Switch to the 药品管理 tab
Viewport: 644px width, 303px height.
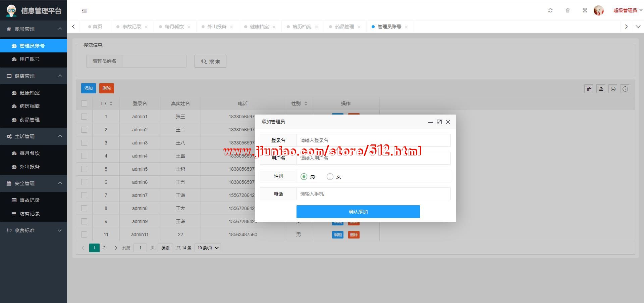[344, 27]
